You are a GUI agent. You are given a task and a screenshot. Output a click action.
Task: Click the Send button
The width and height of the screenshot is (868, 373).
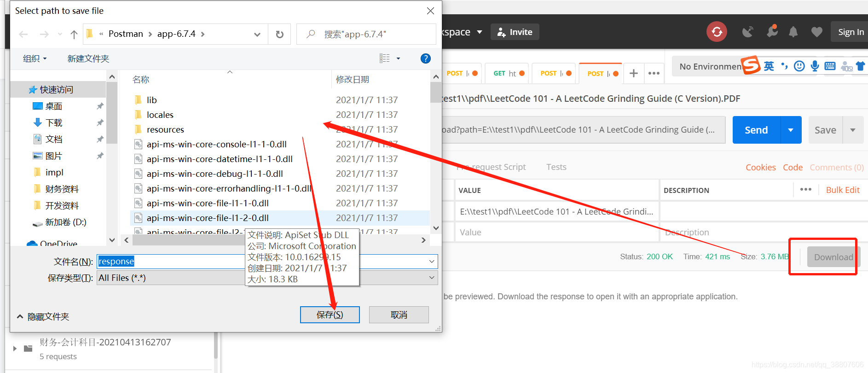click(757, 130)
